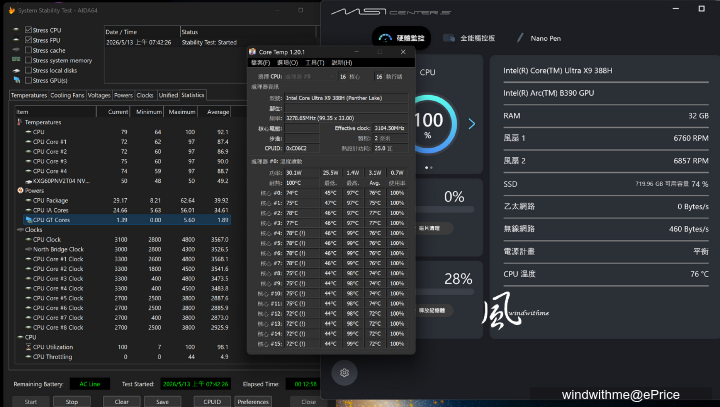
Task: Click the icon next to Stress FPU
Action: coord(17,40)
